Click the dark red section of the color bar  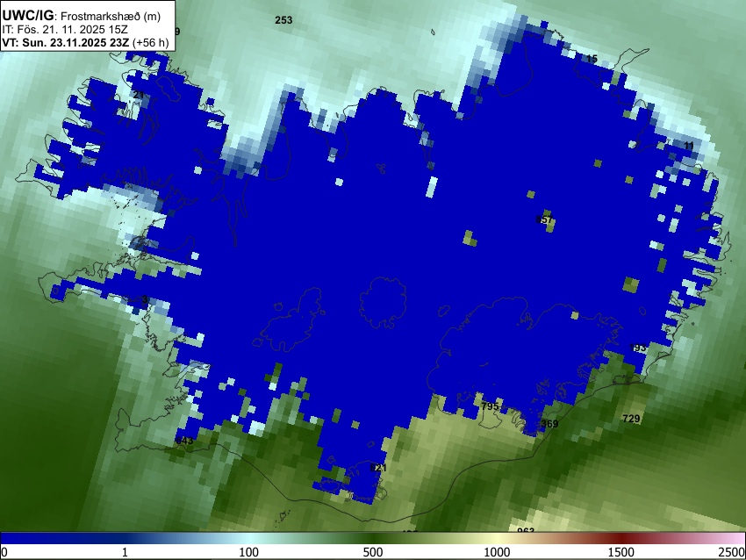click(621, 538)
